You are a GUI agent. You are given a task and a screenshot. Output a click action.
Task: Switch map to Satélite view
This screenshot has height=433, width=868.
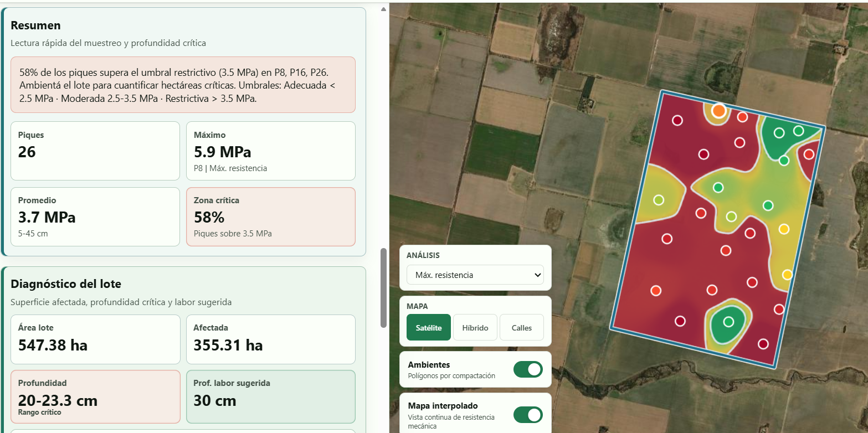pos(428,327)
